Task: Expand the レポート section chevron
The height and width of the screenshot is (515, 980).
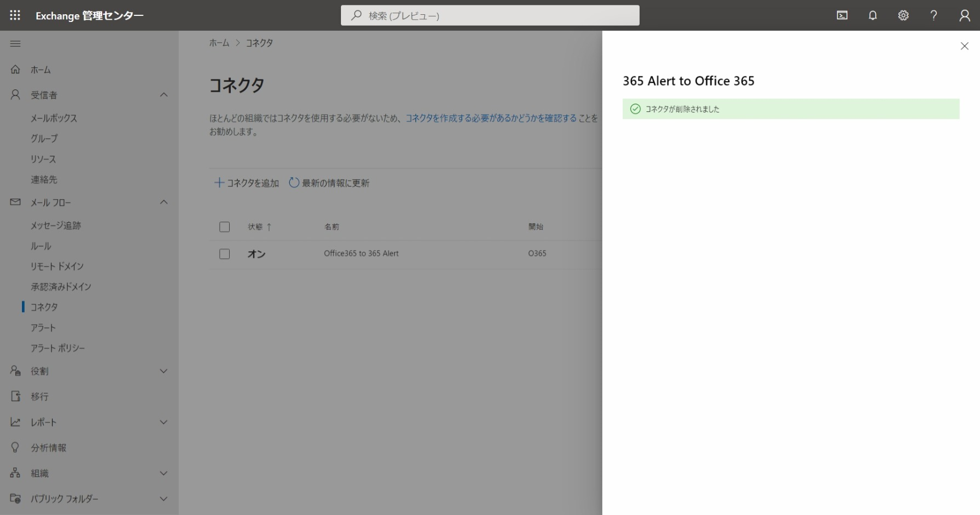Action: click(x=163, y=422)
